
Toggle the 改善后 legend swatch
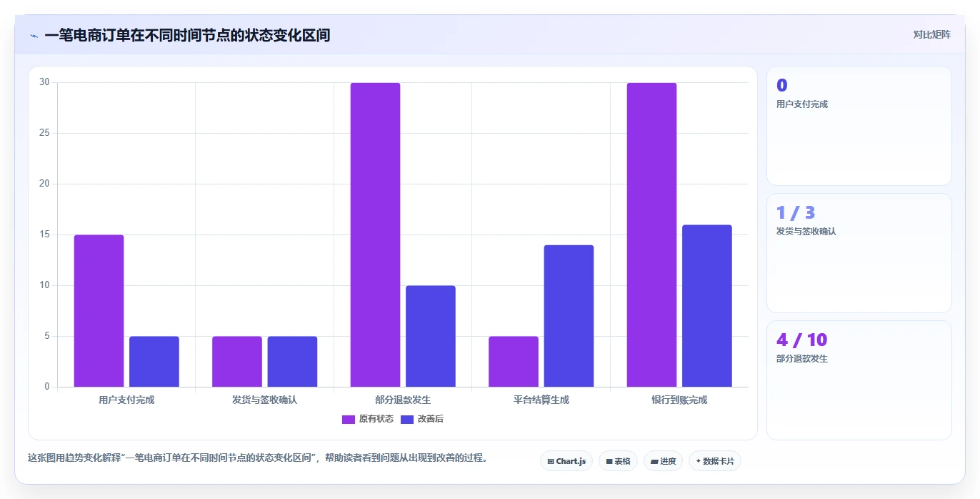click(406, 420)
